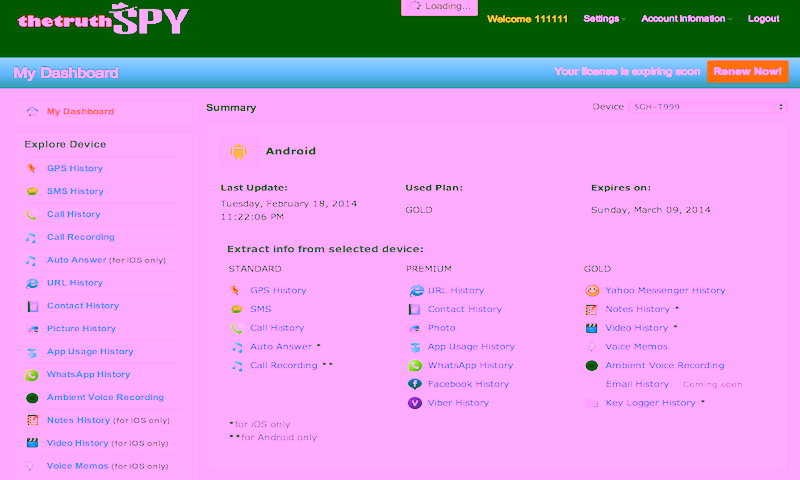The height and width of the screenshot is (480, 800).
Task: Open WhatsApp History link in sidebar
Action: (88, 374)
